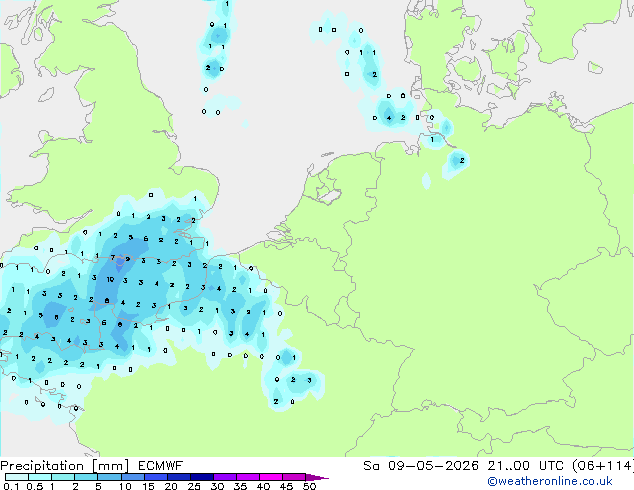Select the 20–25 mm legend swatch
The height and width of the screenshot is (490, 634).
(x=179, y=477)
